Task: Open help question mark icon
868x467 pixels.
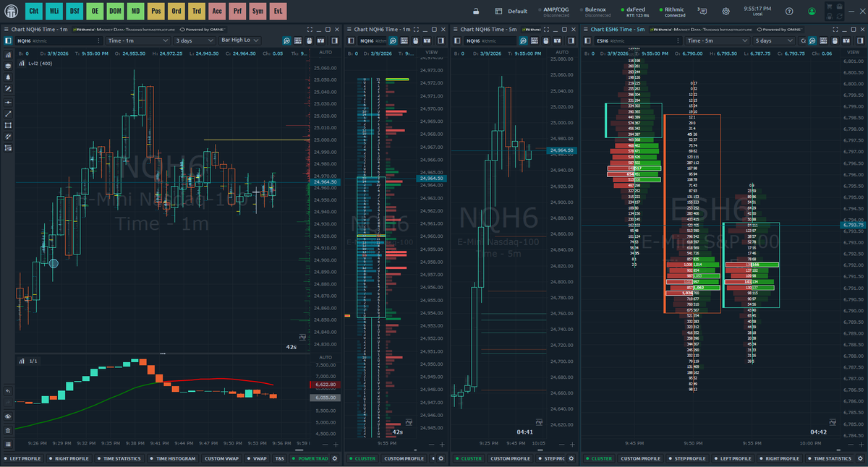Action: coord(789,12)
